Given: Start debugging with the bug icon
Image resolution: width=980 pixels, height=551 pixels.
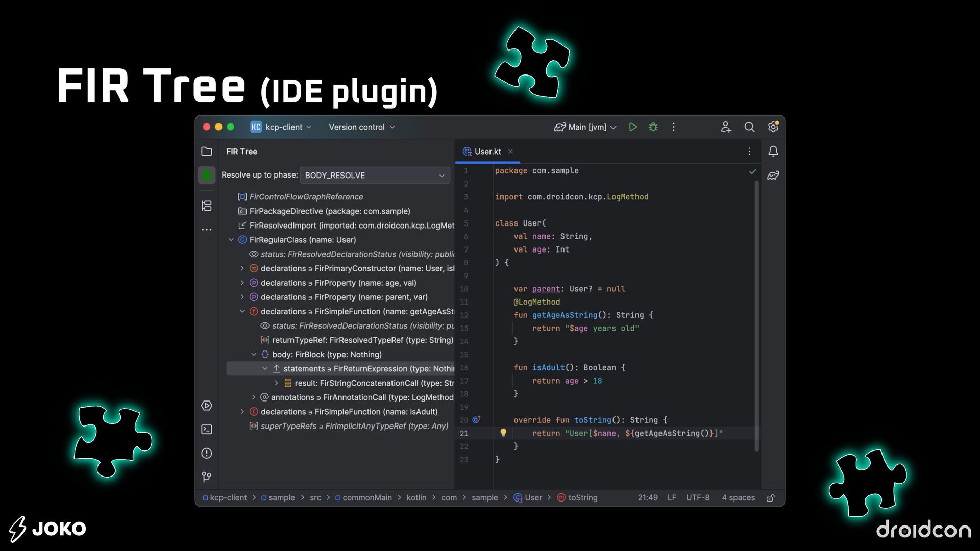Looking at the screenshot, I should tap(653, 127).
